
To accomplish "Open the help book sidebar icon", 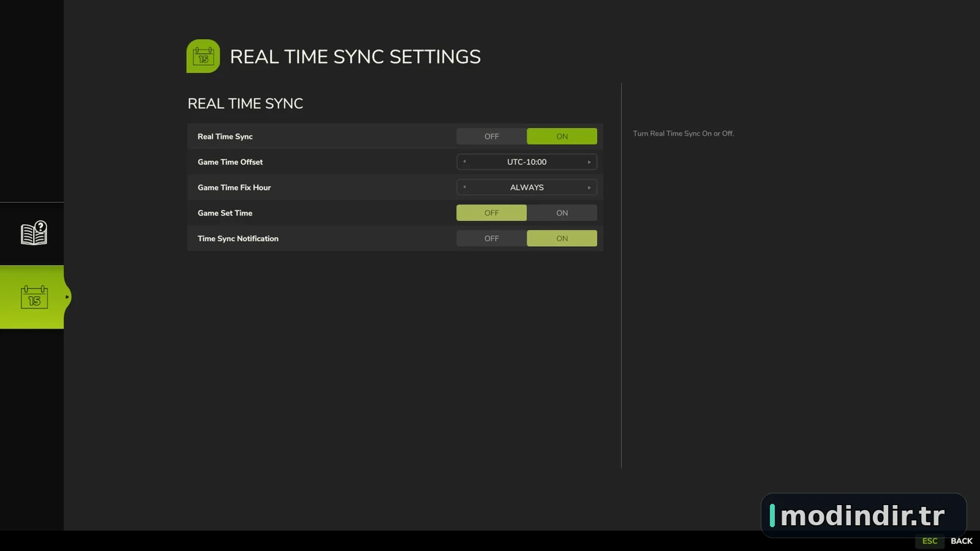I will click(34, 233).
